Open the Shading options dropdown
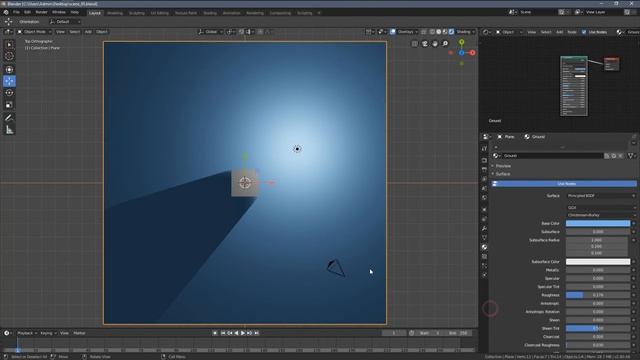Image resolution: width=640 pixels, height=360 pixels. point(466,32)
